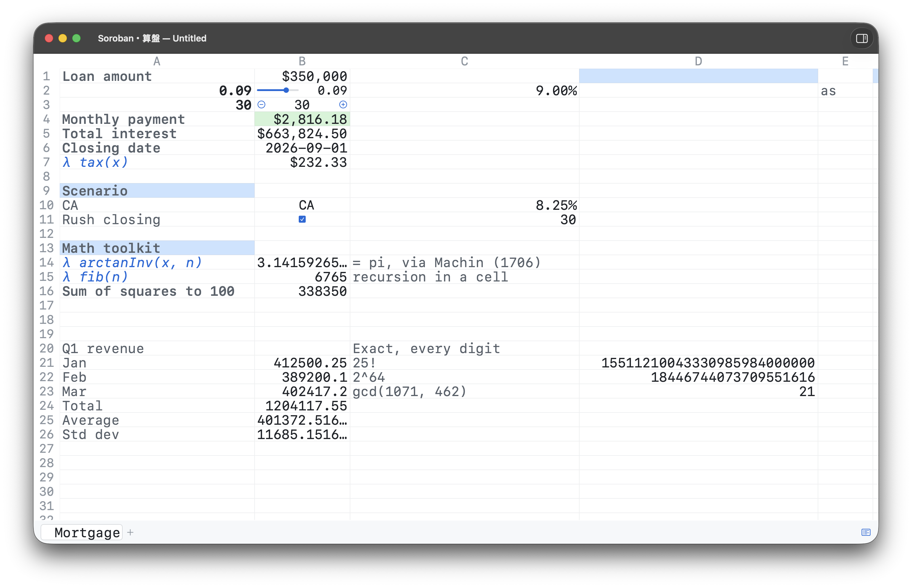This screenshot has width=912, height=588.
Task: Click the 'as' cell in column E
Action: tap(845, 90)
